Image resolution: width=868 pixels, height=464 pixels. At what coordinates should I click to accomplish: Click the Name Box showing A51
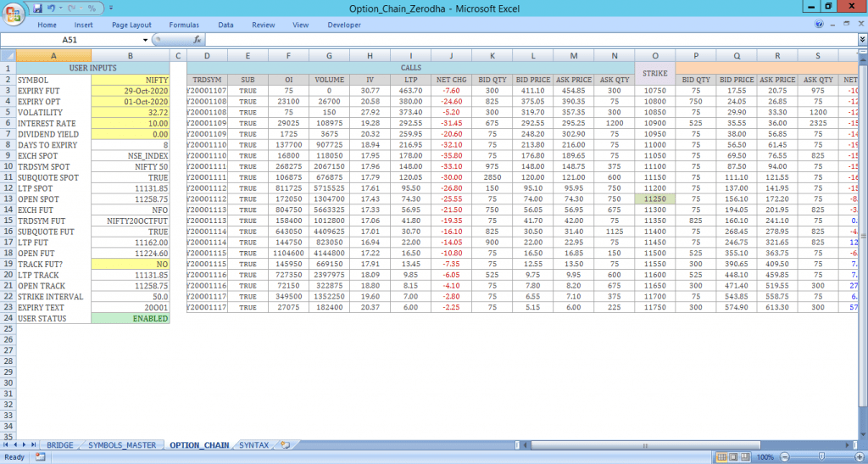click(x=70, y=40)
